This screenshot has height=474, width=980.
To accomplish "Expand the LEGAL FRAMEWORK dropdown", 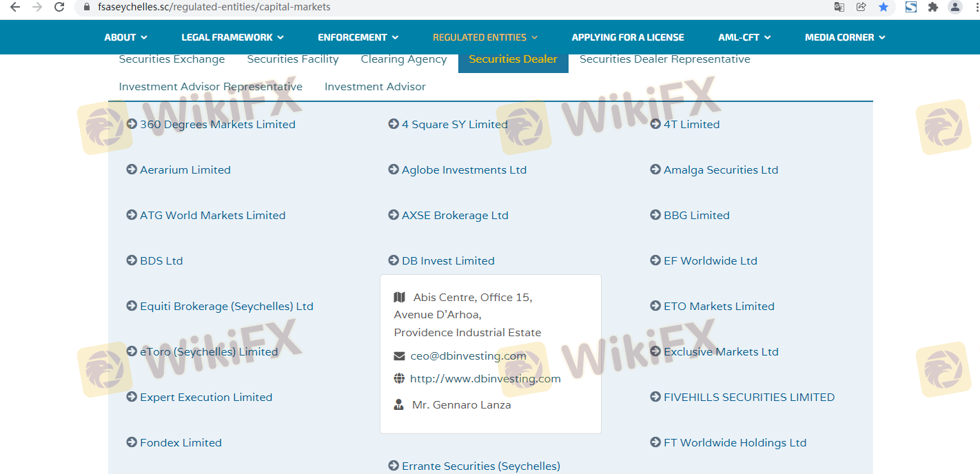I will click(232, 37).
